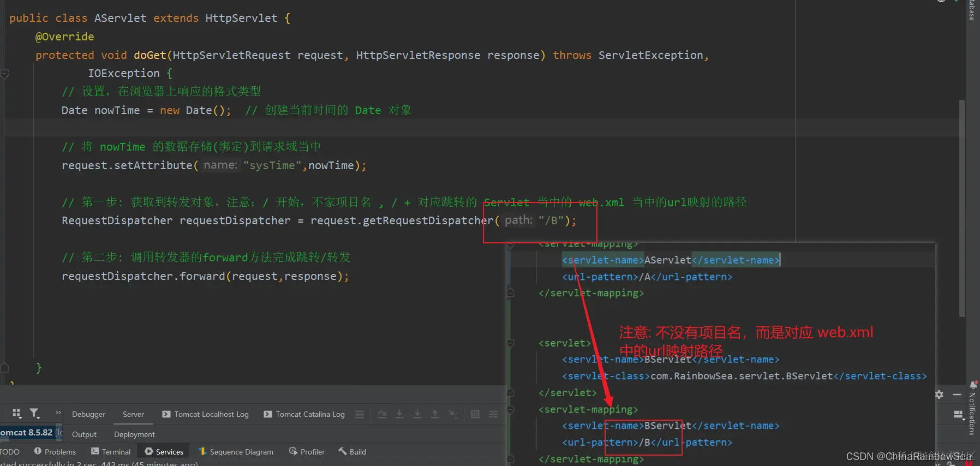Click requestDispatcher.forward call line
Image resolution: width=980 pixels, height=466 pixels.
tap(205, 276)
